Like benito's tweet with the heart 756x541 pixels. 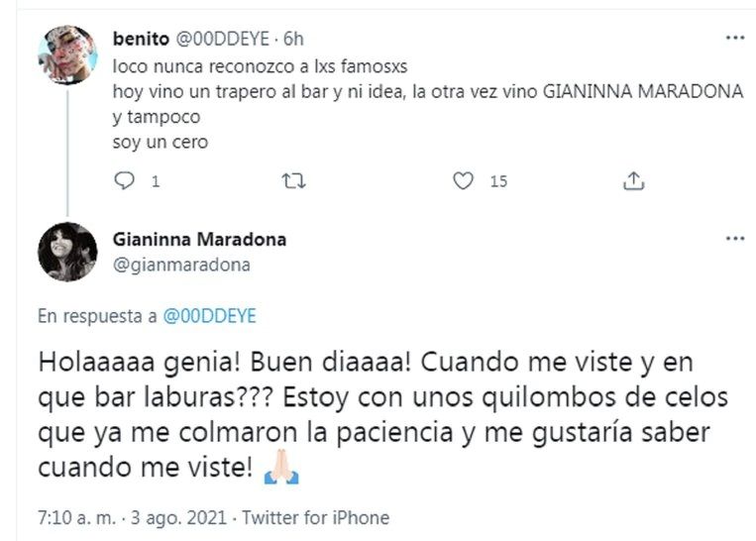(x=462, y=181)
